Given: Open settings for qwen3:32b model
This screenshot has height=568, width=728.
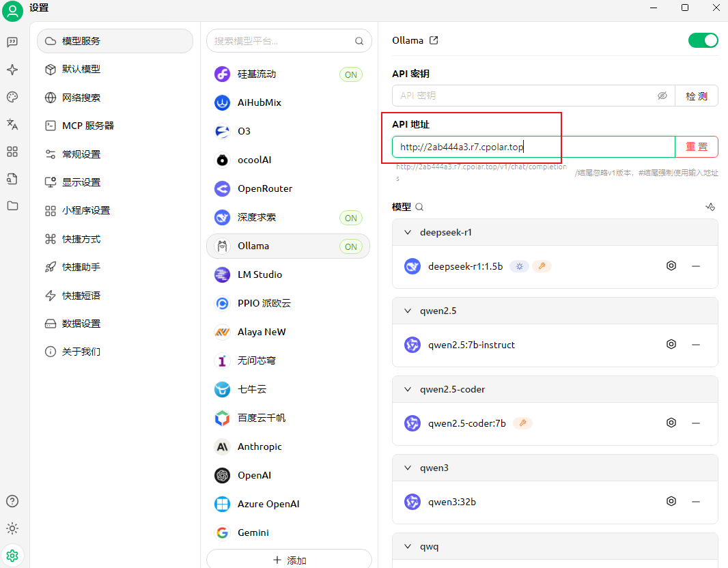Looking at the screenshot, I should 671,501.
